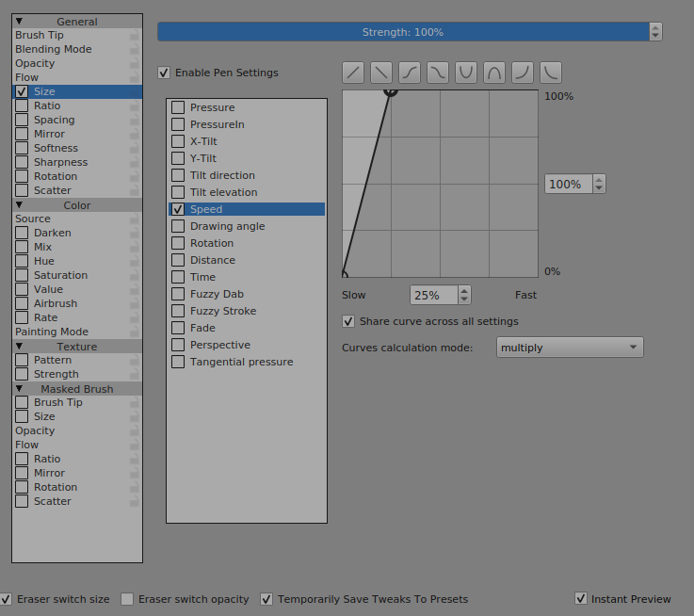The height and width of the screenshot is (616, 694).
Task: Open the Blending Mode option
Action: click(54, 49)
